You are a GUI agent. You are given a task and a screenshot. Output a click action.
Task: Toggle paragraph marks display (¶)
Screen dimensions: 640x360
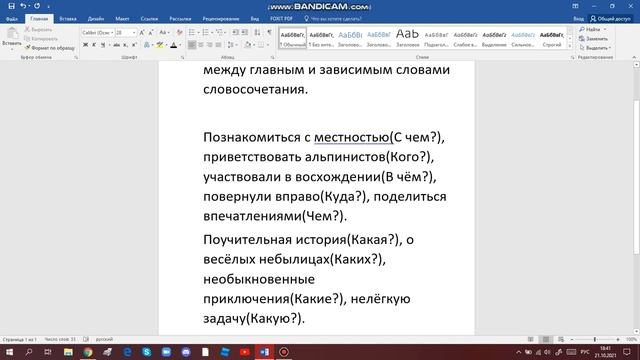tap(269, 32)
